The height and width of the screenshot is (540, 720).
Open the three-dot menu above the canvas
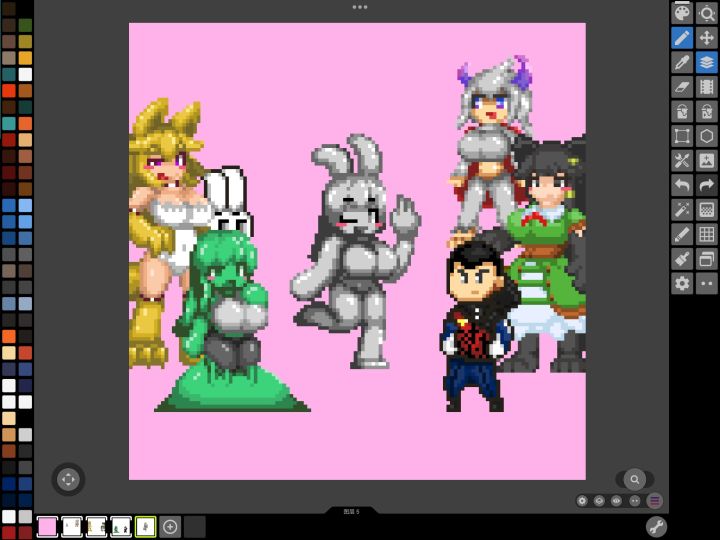[x=360, y=7]
